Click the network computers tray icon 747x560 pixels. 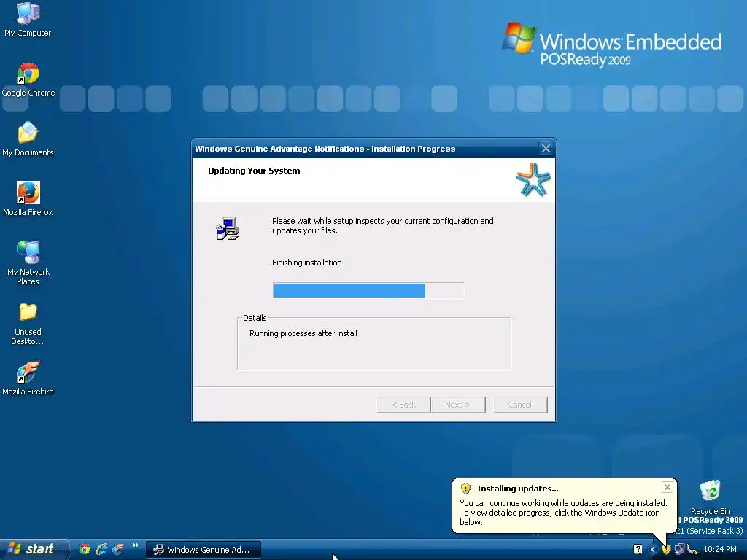click(679, 550)
